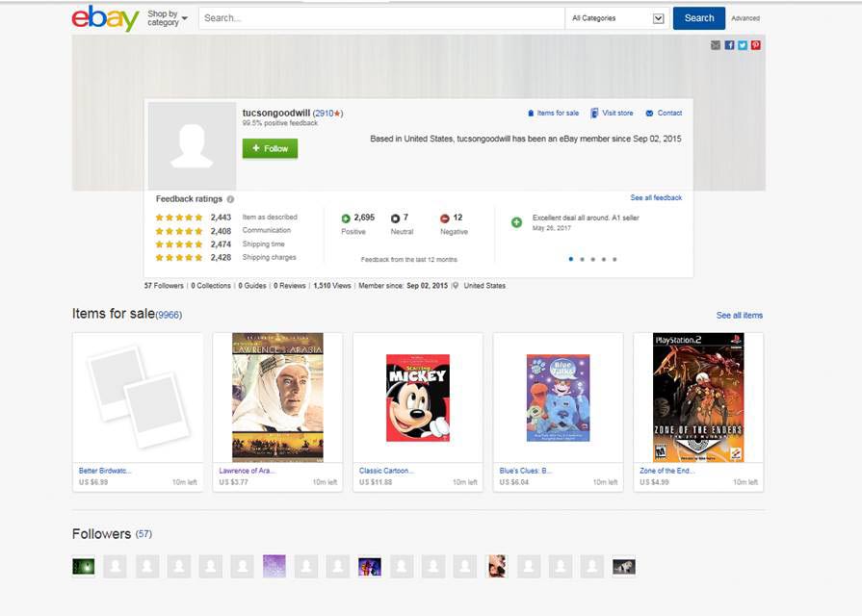This screenshot has height=616, width=862.
Task: Click the Items for sale tag icon
Action: [x=531, y=114]
